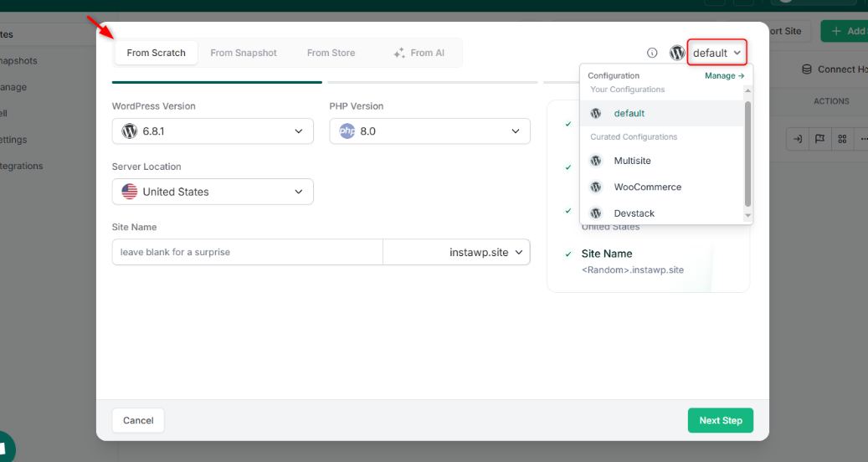Click the PHP logo in the PHP Version field
The image size is (868, 462).
[x=347, y=131]
